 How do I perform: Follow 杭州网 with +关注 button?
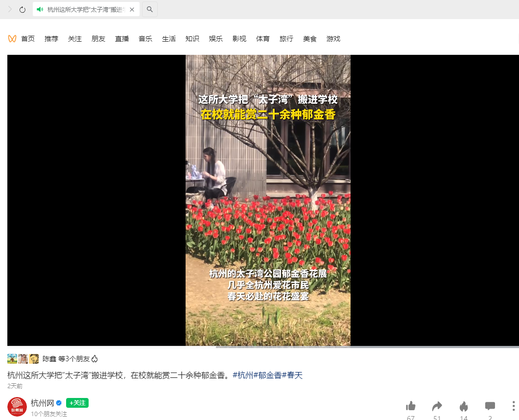click(x=77, y=403)
